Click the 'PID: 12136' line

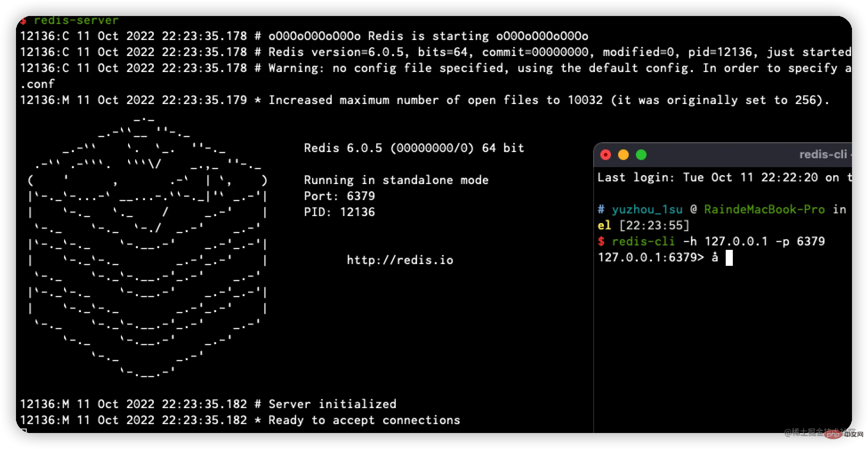(x=339, y=212)
